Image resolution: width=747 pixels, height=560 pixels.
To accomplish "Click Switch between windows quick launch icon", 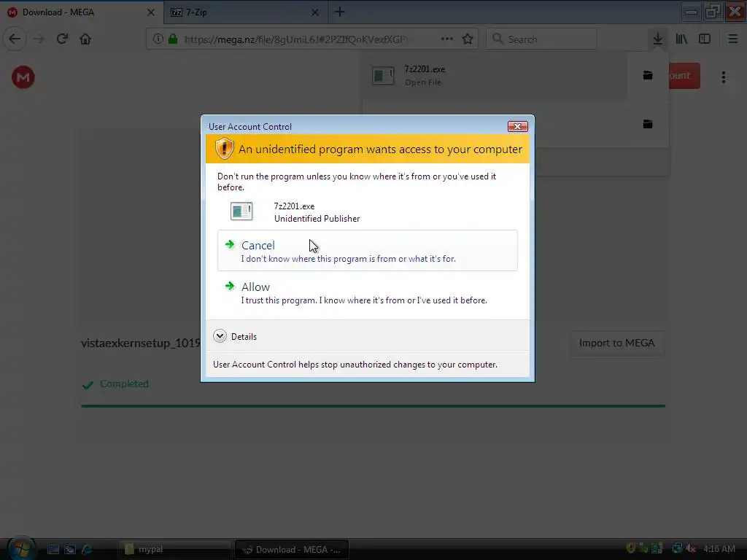I will click(70, 550).
